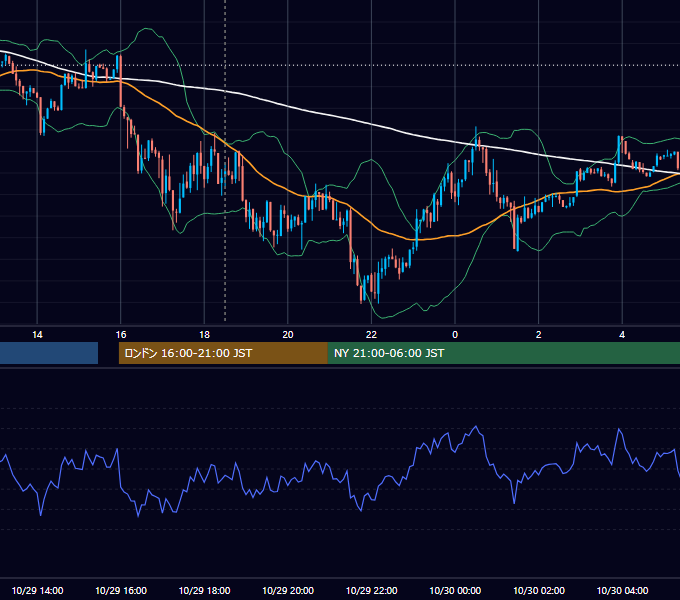The height and width of the screenshot is (600, 680).
Task: Click the 2 hour axis label
Action: [x=539, y=335]
